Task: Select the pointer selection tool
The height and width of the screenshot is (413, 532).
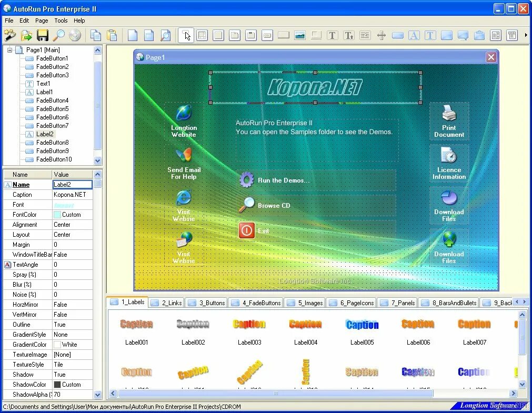Action: 186,35
